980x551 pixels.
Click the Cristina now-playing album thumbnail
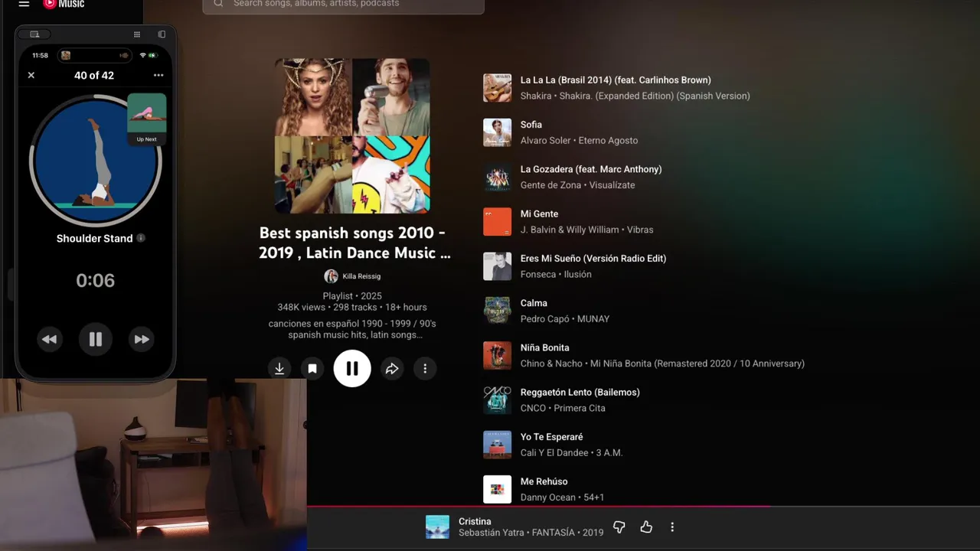pos(437,527)
